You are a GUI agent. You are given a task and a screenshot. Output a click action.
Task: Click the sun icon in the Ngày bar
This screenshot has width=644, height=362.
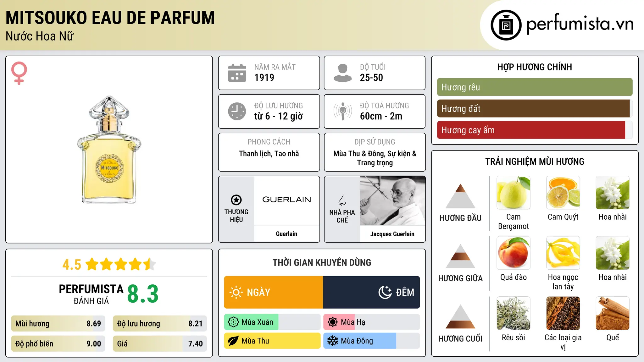tap(236, 292)
